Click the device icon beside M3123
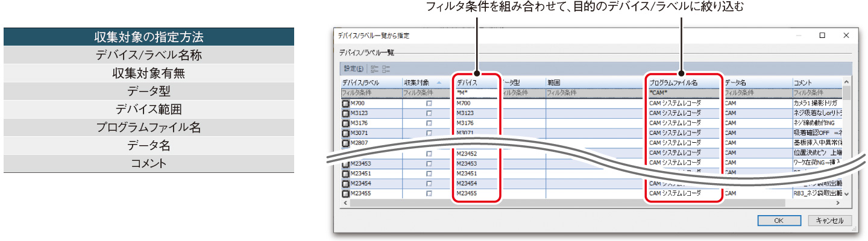This screenshot has height=241, width=868. (x=346, y=113)
